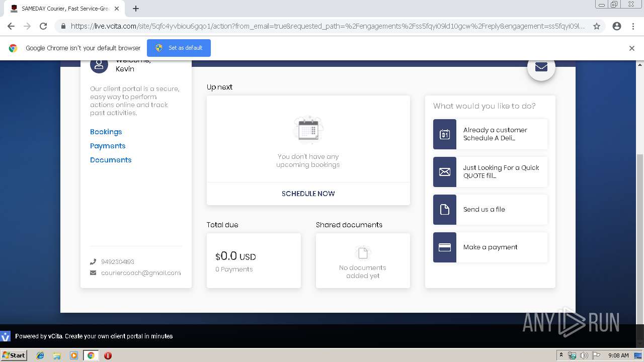Viewport: 644px width, 362px height.
Task: Click the 'You don't have any upcoming bookings' text
Action: click(308, 161)
